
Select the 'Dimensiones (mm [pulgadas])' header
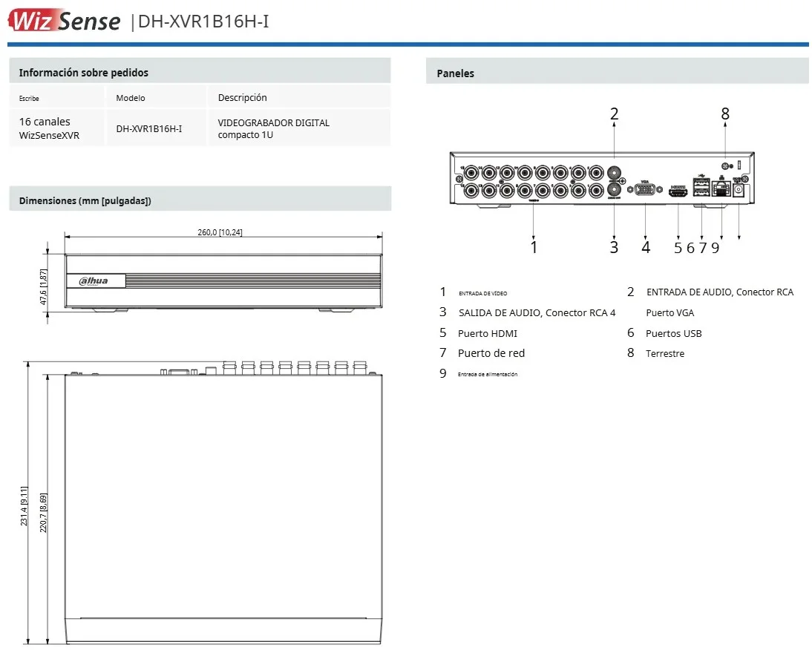point(85,200)
